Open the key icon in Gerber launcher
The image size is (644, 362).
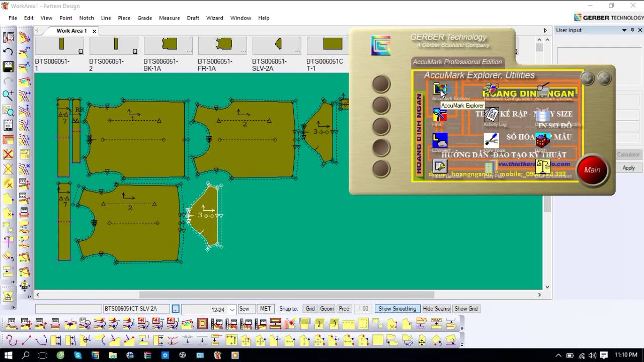tap(440, 166)
